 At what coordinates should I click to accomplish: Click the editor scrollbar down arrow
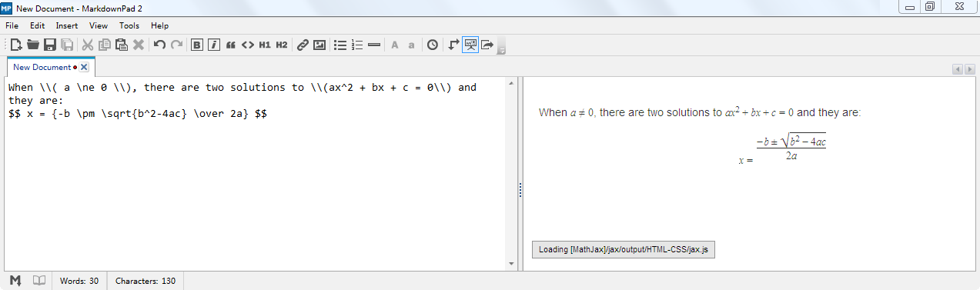510,265
